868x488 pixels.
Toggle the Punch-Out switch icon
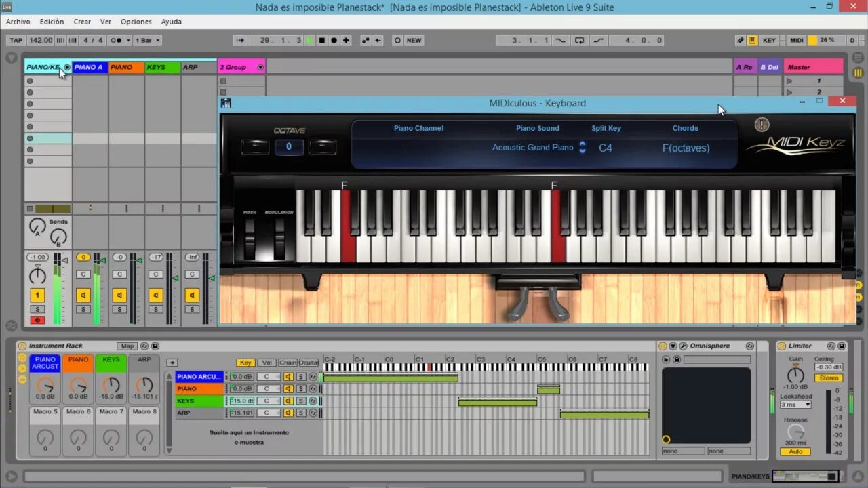tap(599, 40)
